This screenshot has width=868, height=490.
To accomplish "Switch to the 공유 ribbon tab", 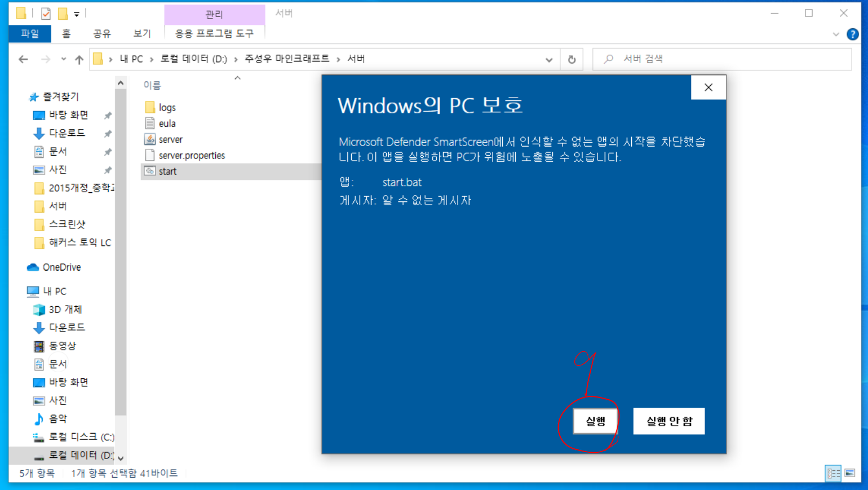I will (x=102, y=34).
